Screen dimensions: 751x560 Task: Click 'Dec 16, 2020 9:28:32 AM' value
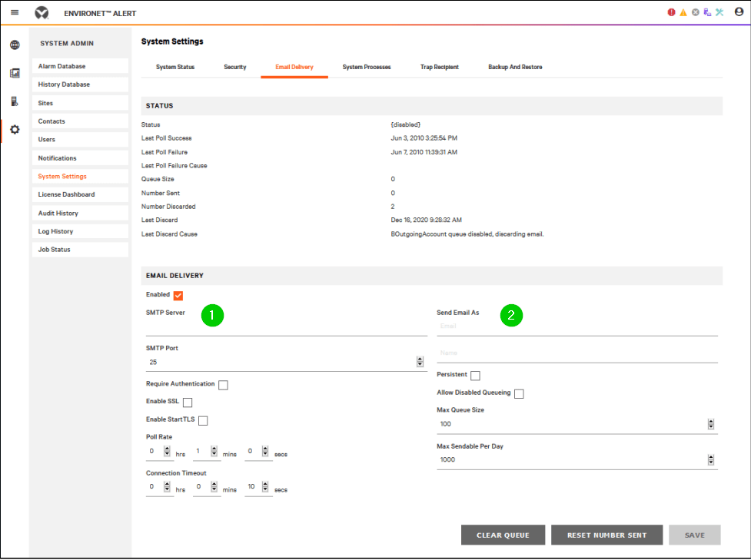point(427,220)
